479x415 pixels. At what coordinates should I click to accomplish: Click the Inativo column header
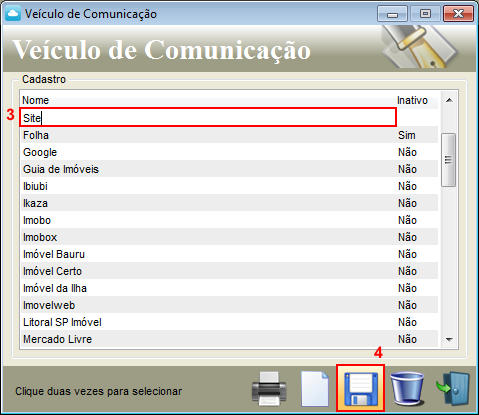[x=412, y=100]
